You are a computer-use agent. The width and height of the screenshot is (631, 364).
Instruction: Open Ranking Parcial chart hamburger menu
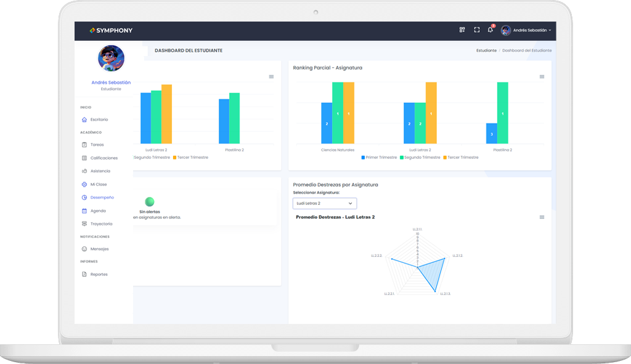542,77
